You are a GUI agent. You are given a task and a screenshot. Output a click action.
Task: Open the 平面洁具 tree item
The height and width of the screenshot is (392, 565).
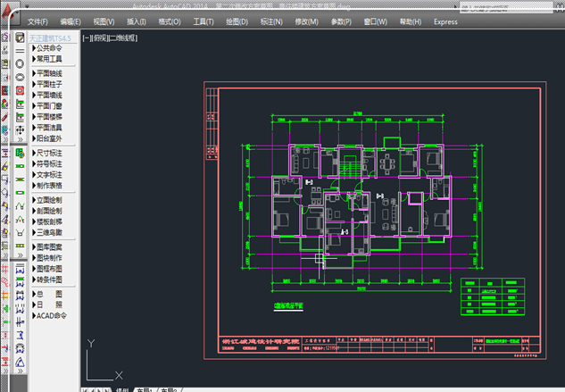[47, 128]
